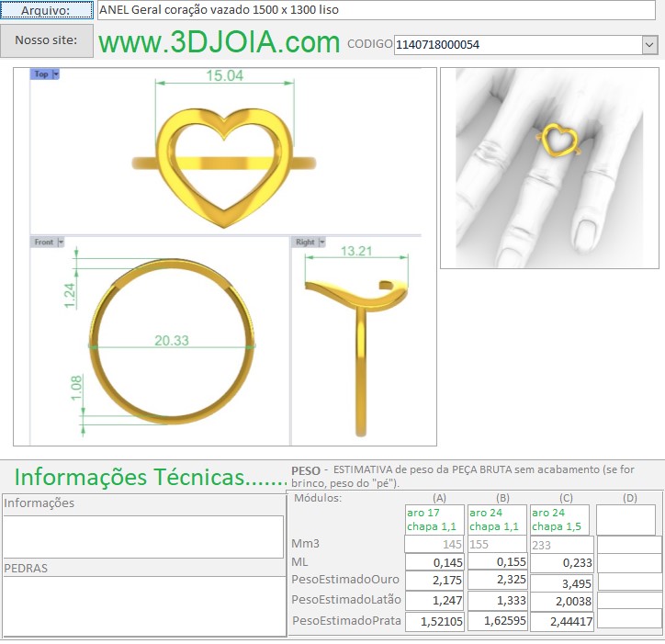Open the www.3DJOIA.com website link
The width and height of the screenshot is (665, 644).
(x=219, y=42)
